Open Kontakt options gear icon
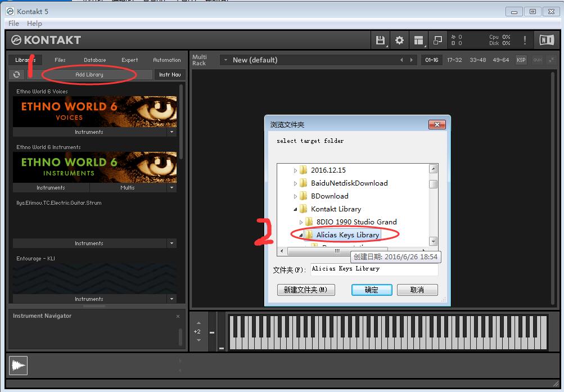The height and width of the screenshot is (392, 564). tap(399, 40)
